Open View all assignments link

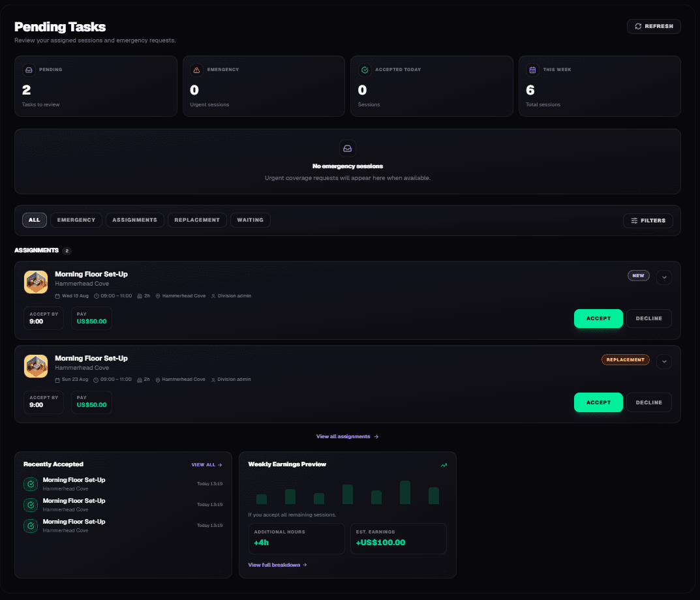coord(347,436)
